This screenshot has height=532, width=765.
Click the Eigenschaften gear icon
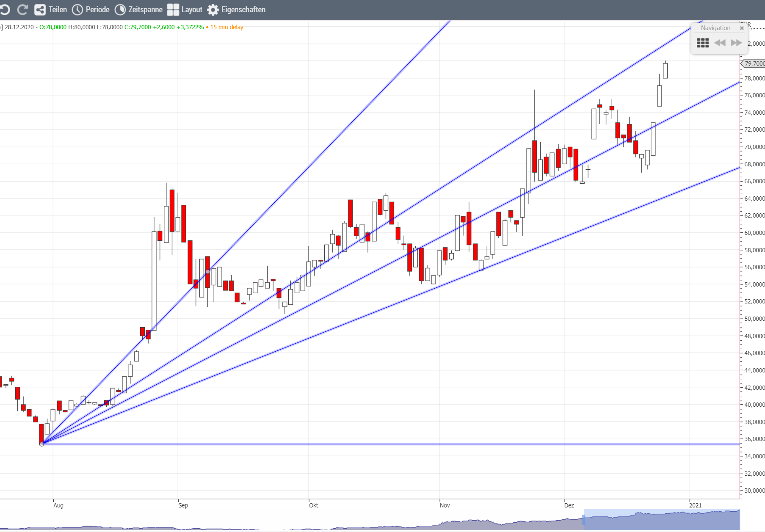(x=213, y=10)
